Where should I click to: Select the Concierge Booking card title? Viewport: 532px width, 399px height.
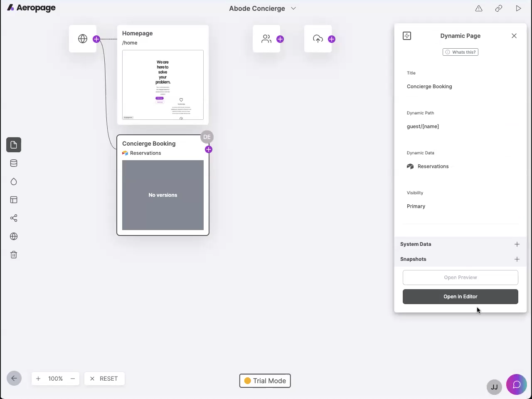(x=149, y=144)
